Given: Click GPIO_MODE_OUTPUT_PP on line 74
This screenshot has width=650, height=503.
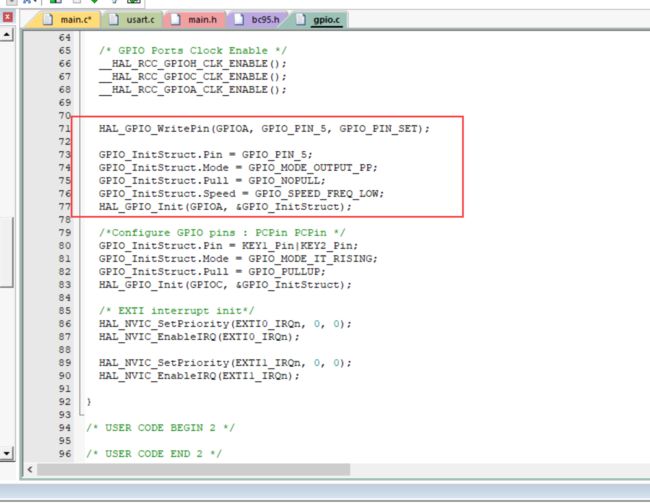Looking at the screenshot, I should 310,168.
